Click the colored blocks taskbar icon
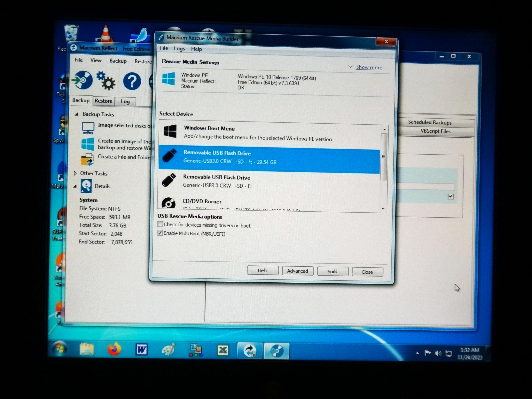 [x=196, y=350]
